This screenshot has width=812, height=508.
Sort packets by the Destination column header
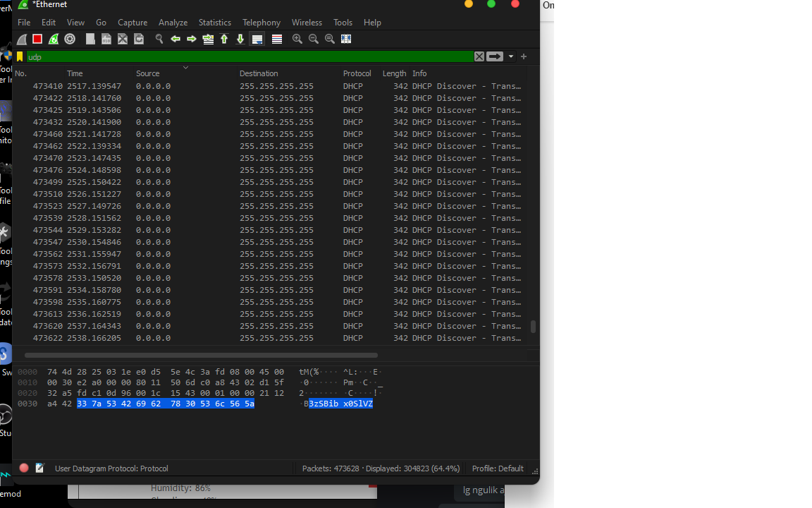click(259, 73)
